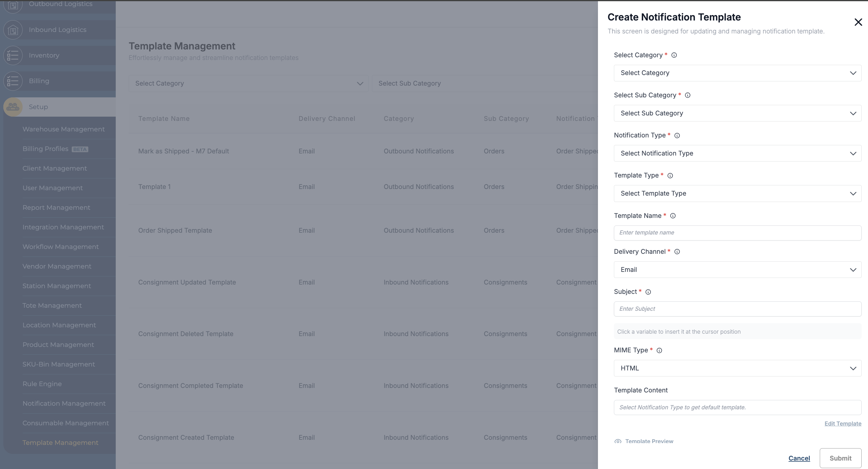
Task: Click the Inventory sidebar icon
Action: click(13, 55)
